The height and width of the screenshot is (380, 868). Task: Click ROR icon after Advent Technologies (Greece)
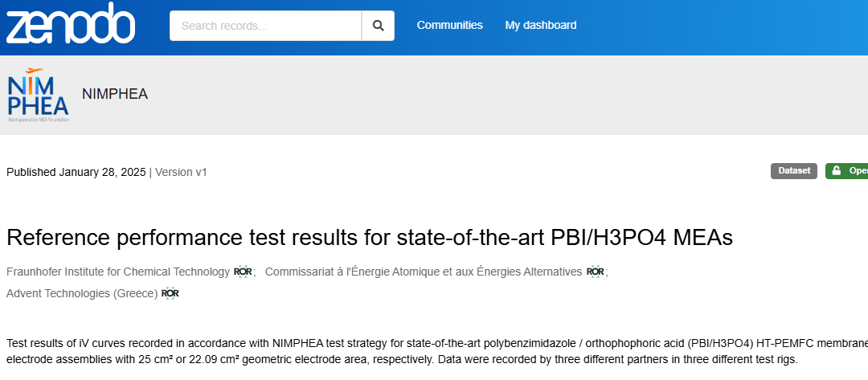170,293
